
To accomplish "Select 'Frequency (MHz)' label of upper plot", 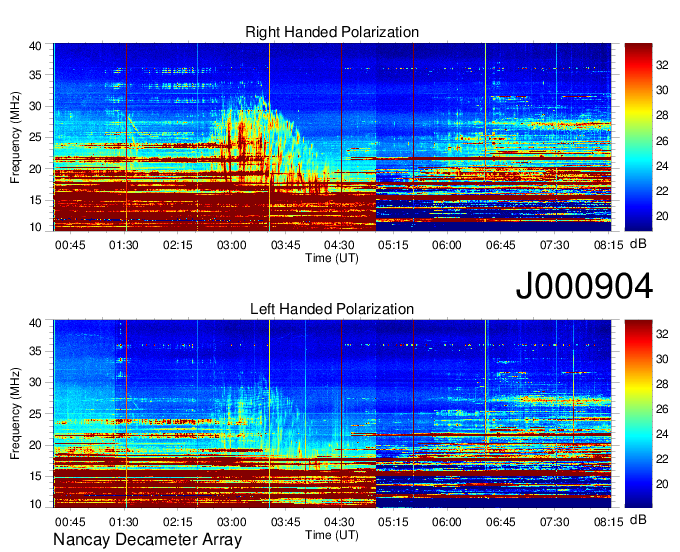I will tap(15, 137).
